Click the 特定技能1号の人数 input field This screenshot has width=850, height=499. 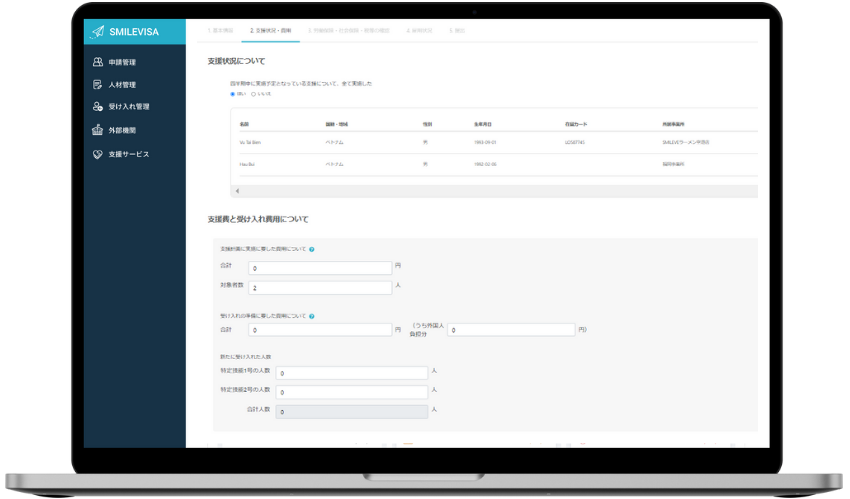tap(352, 373)
